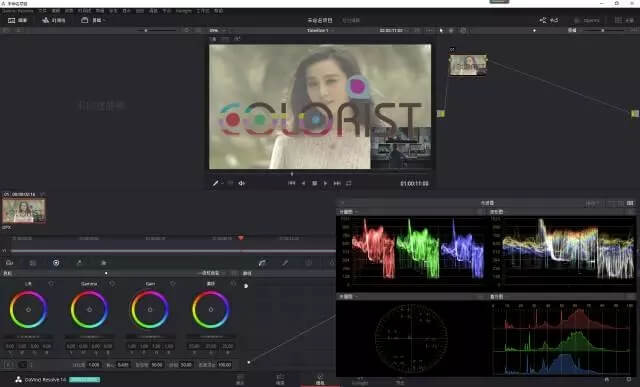Toggle loop playback in viewer

coord(349,183)
